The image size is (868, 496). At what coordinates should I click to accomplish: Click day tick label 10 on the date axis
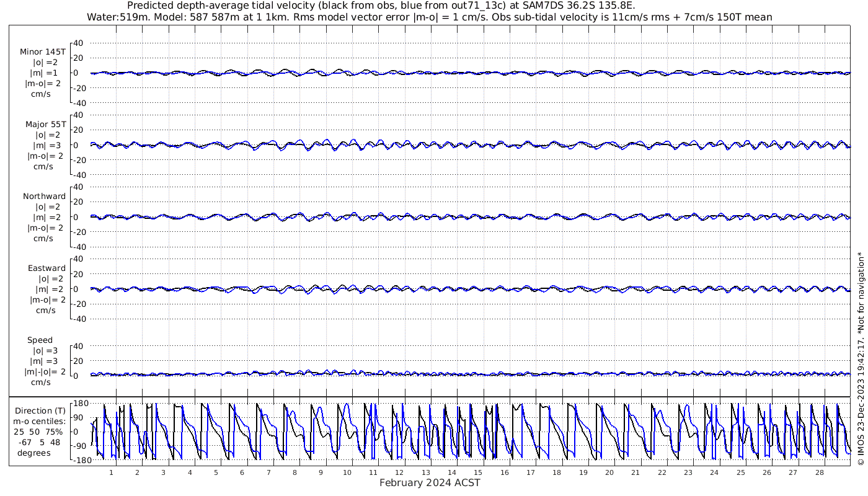347,472
